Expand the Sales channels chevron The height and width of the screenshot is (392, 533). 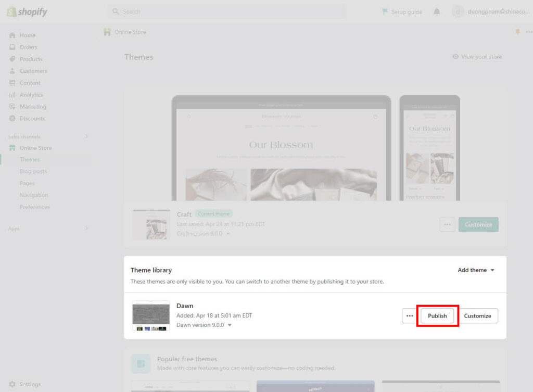(86, 136)
